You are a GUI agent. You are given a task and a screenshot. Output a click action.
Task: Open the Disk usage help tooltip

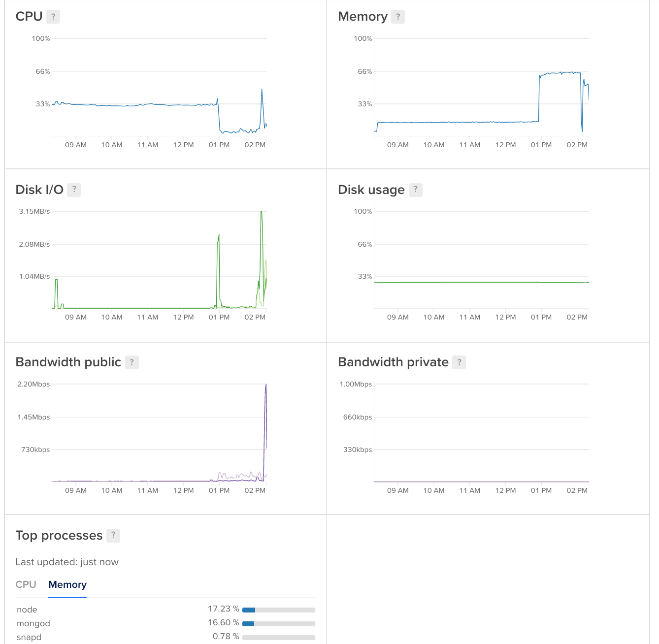[415, 190]
